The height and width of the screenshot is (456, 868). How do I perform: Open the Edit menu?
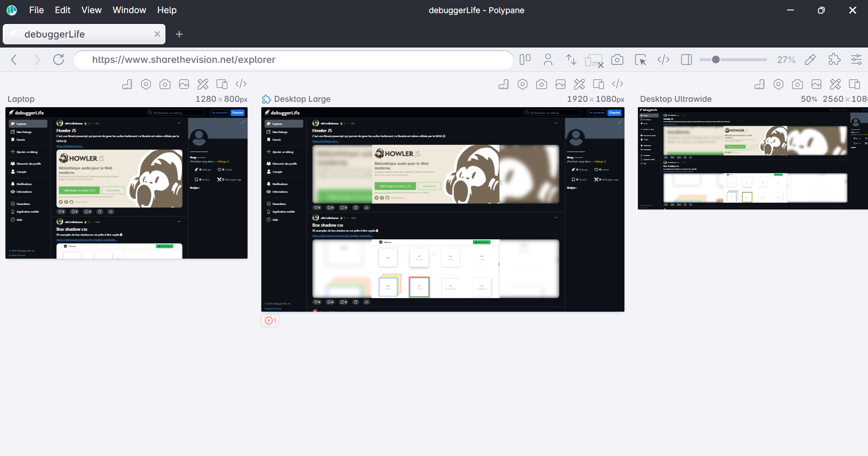pyautogui.click(x=63, y=10)
